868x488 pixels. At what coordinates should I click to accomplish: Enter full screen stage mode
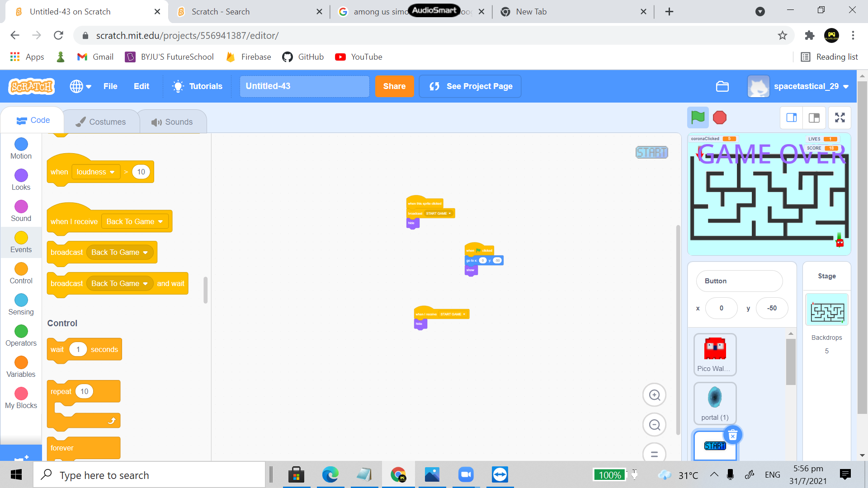coord(840,118)
